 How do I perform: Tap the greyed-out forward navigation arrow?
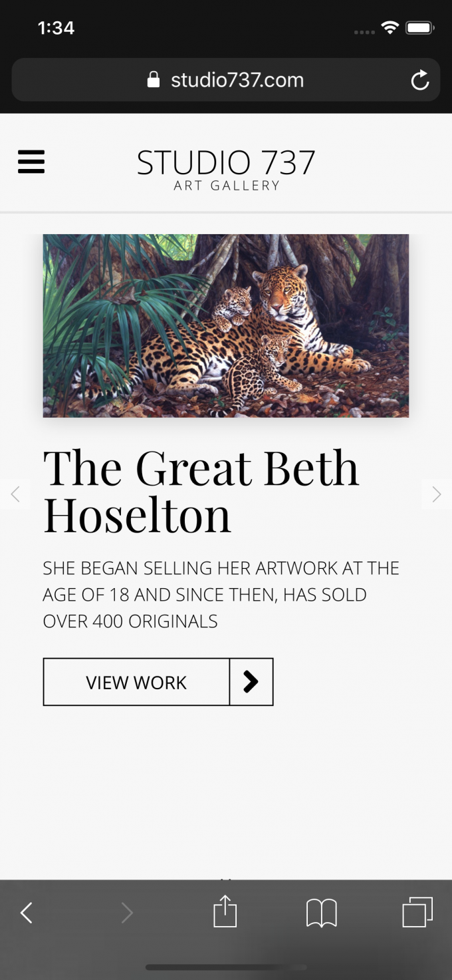(x=127, y=913)
